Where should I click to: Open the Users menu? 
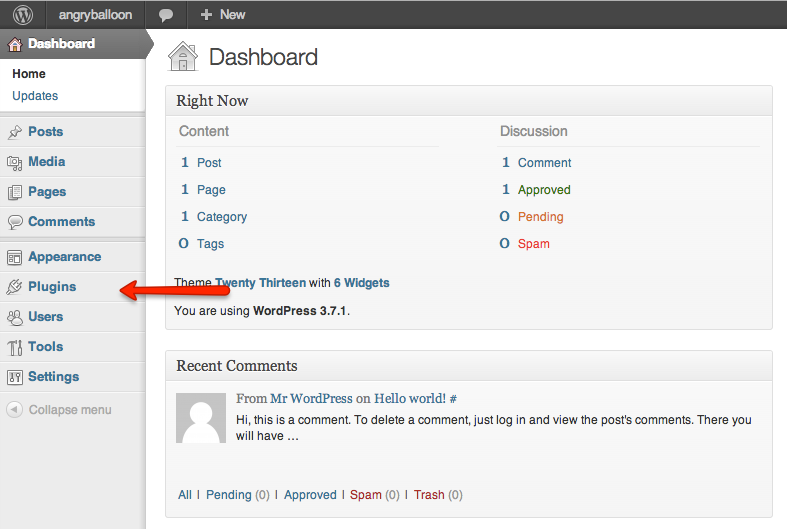coord(46,317)
